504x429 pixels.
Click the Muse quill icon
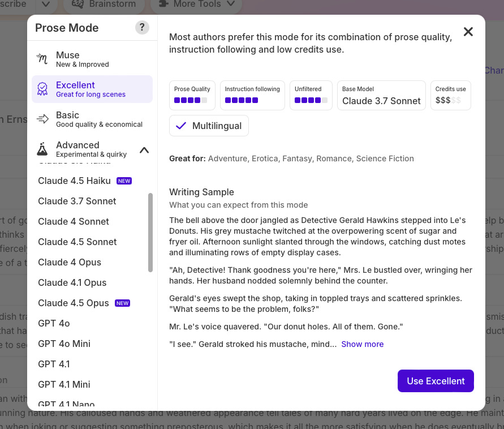[42, 59]
